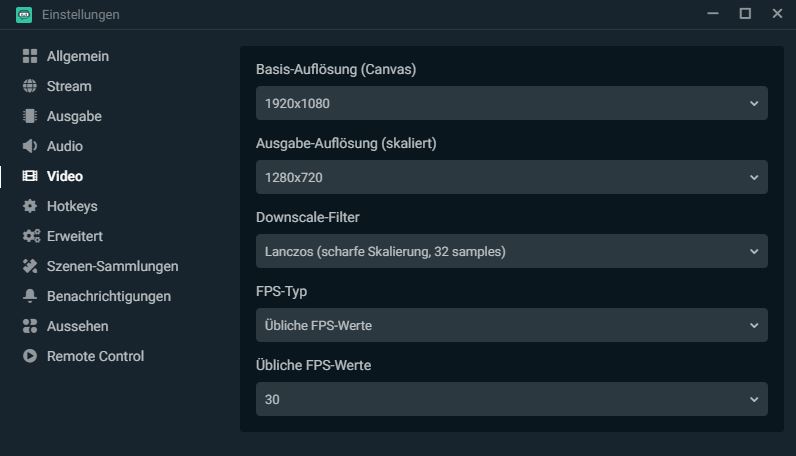Switch to the Aussehen settings section
The height and width of the screenshot is (456, 796).
(x=77, y=327)
